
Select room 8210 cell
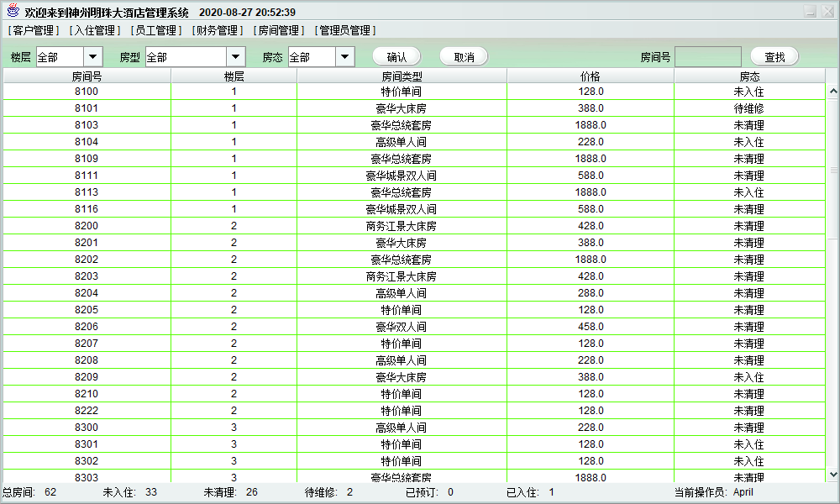click(87, 394)
